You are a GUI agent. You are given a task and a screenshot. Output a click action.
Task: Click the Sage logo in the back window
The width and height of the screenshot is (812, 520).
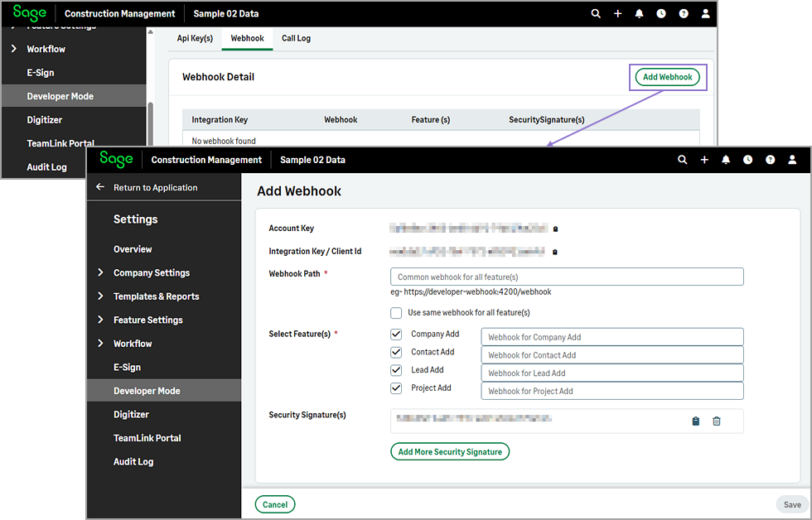tap(30, 13)
